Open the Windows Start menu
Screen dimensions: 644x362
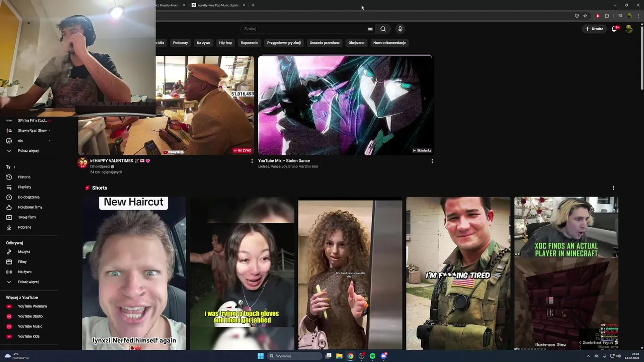click(x=261, y=356)
